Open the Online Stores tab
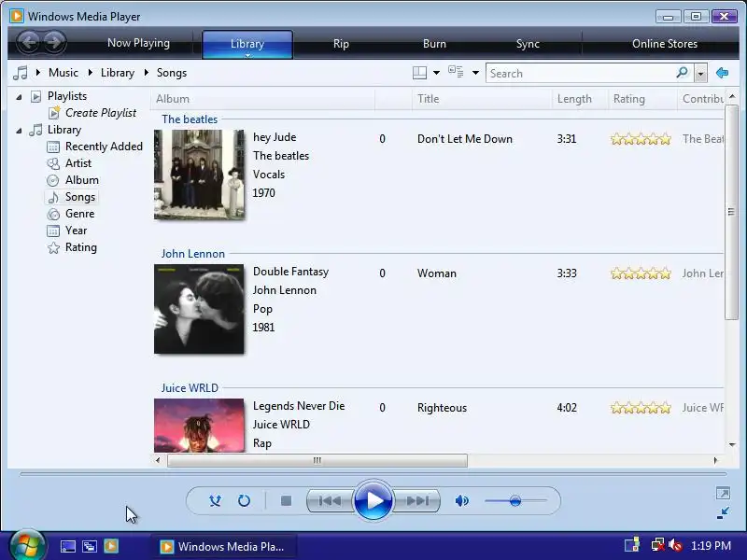 [x=665, y=43]
